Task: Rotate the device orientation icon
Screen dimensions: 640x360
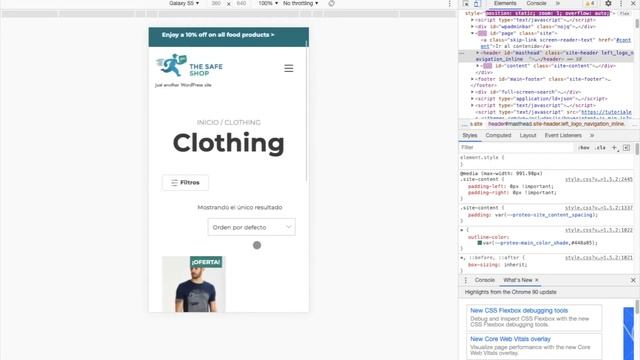Action: (331, 3)
